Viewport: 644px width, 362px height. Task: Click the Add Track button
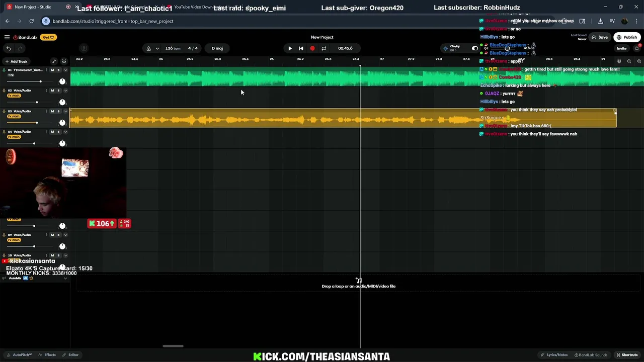click(16, 61)
